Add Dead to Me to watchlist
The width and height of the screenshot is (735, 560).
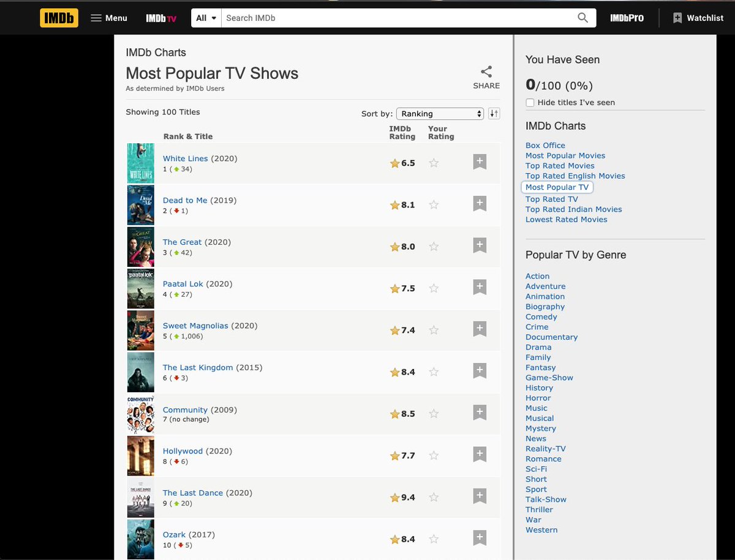(x=480, y=204)
